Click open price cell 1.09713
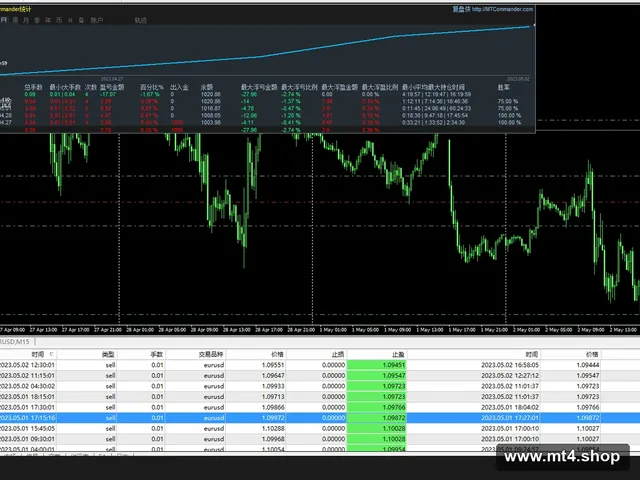Image resolution: width=640 pixels, height=480 pixels. (x=273, y=397)
